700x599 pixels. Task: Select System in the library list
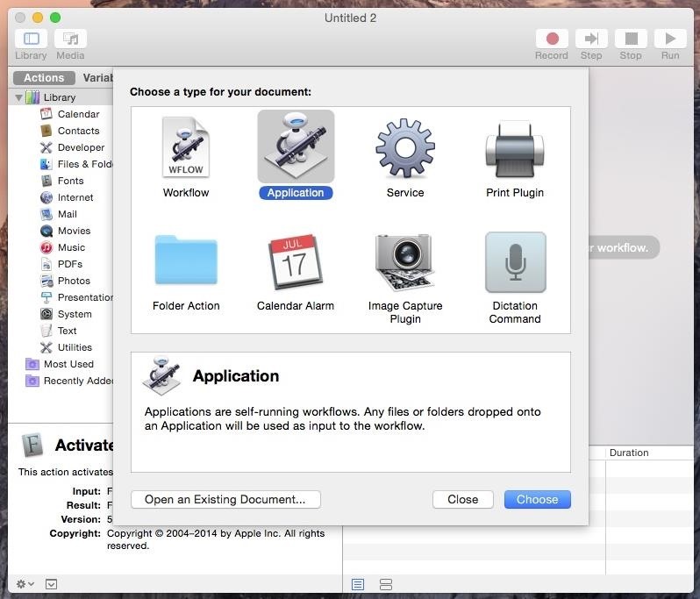[66, 314]
